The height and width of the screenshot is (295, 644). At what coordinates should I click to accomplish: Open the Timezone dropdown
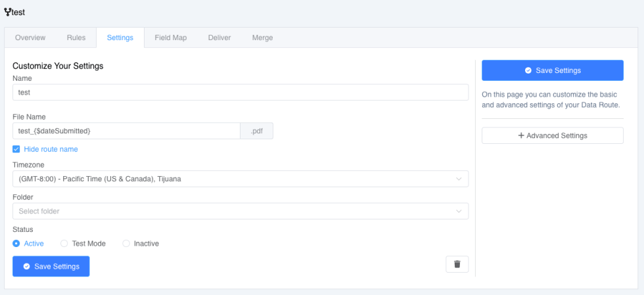pos(241,179)
